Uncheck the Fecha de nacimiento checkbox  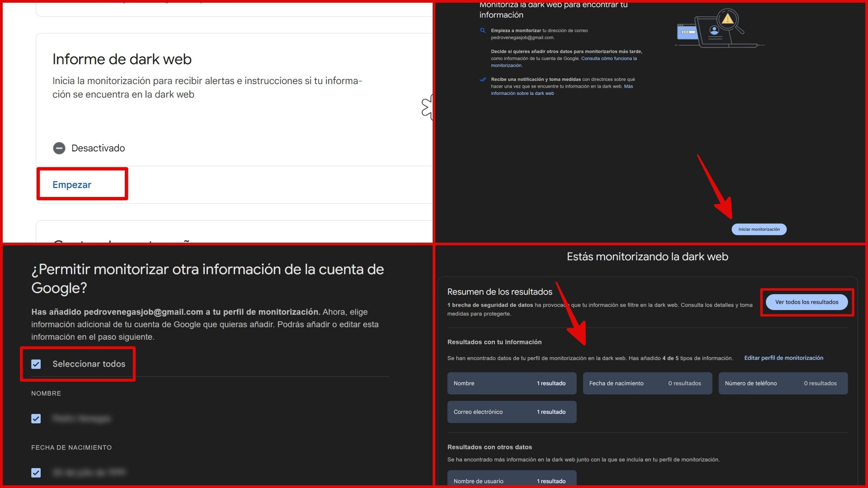pyautogui.click(x=36, y=473)
